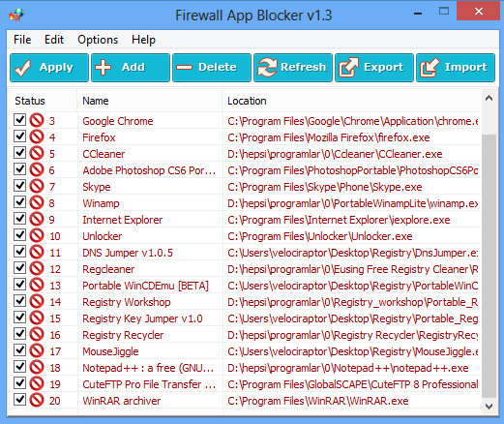Open the Options menu
The image size is (504, 424).
click(x=98, y=40)
